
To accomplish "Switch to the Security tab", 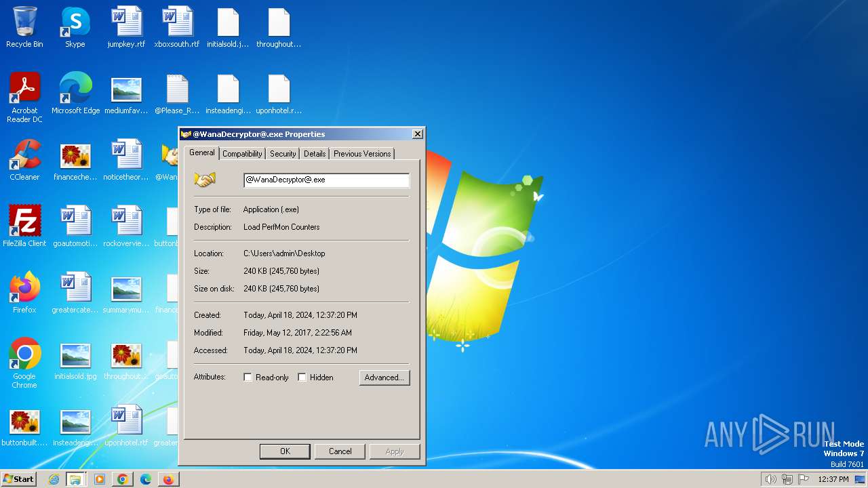I will pos(283,154).
